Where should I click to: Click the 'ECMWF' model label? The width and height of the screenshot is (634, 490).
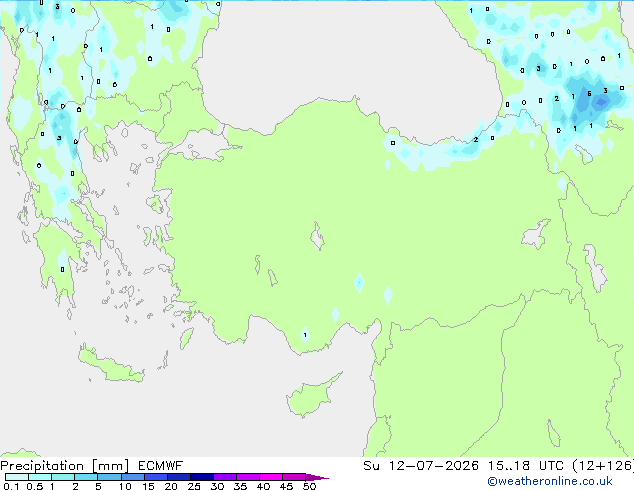pos(161,466)
